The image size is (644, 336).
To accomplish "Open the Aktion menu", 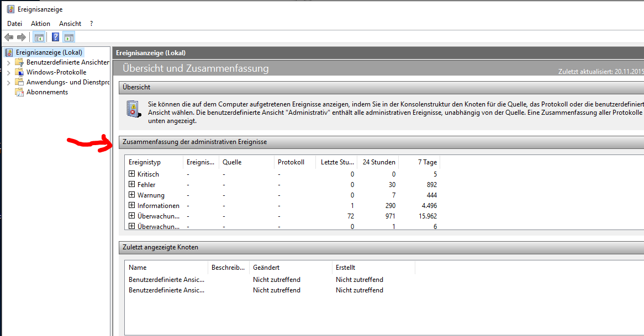I will tap(40, 24).
